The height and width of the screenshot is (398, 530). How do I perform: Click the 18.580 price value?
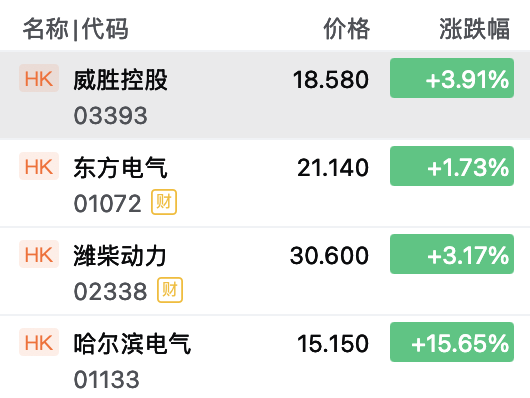331,80
